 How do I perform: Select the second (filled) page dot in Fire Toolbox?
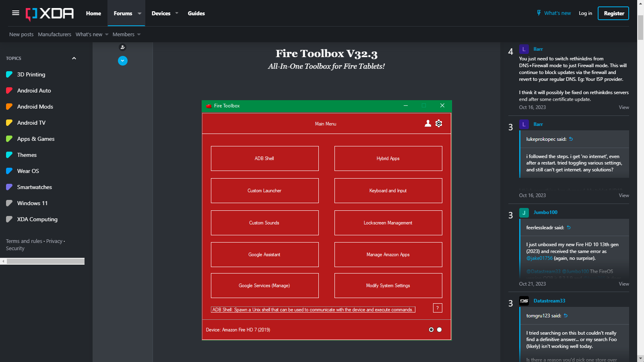coord(439,330)
